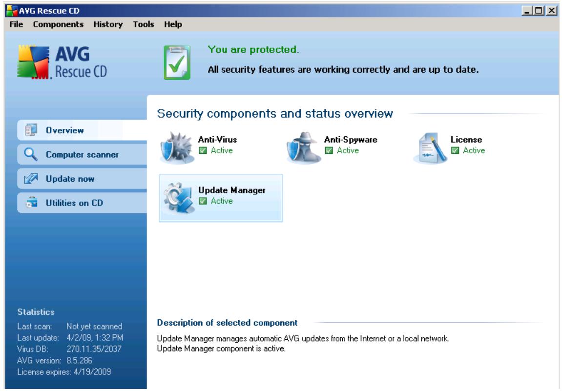Open the Computer scanner section
The width and height of the screenshot is (562, 392).
[82, 154]
